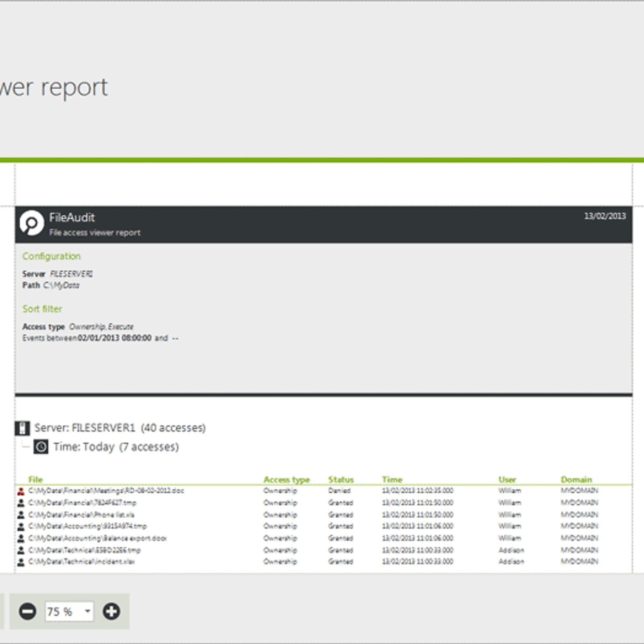The image size is (644, 644).
Task: Click the Denied status cell
Action: click(339, 491)
